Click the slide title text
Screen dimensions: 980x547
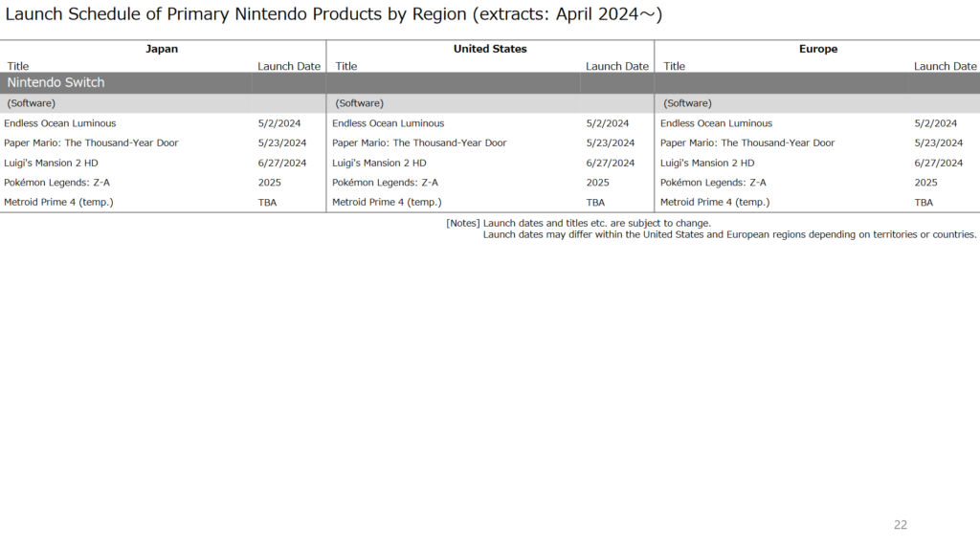pyautogui.click(x=334, y=14)
